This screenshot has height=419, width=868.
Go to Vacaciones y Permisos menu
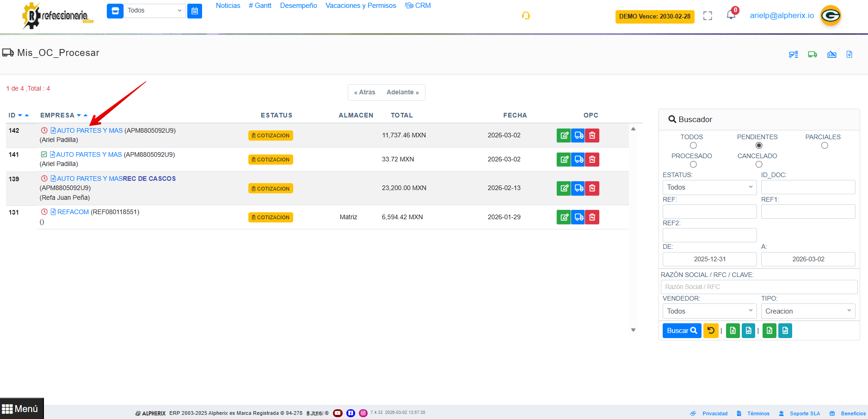pyautogui.click(x=361, y=6)
